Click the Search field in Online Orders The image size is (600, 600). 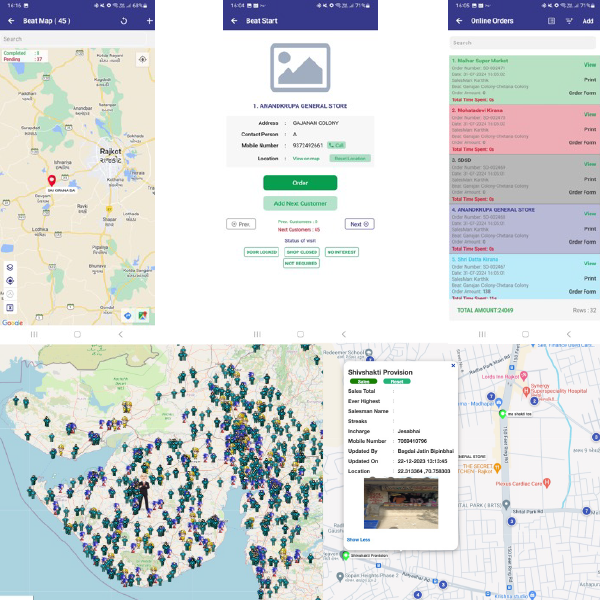pos(523,43)
